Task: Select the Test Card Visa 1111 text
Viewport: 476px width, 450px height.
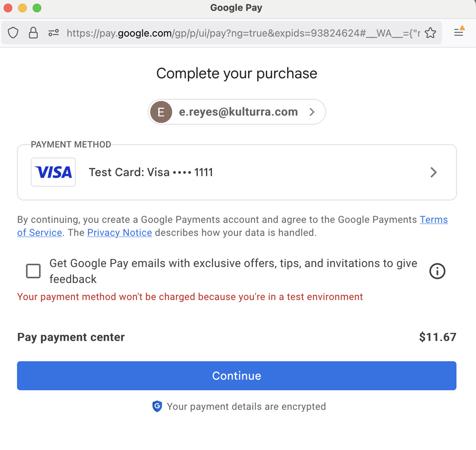Action: coord(151,172)
